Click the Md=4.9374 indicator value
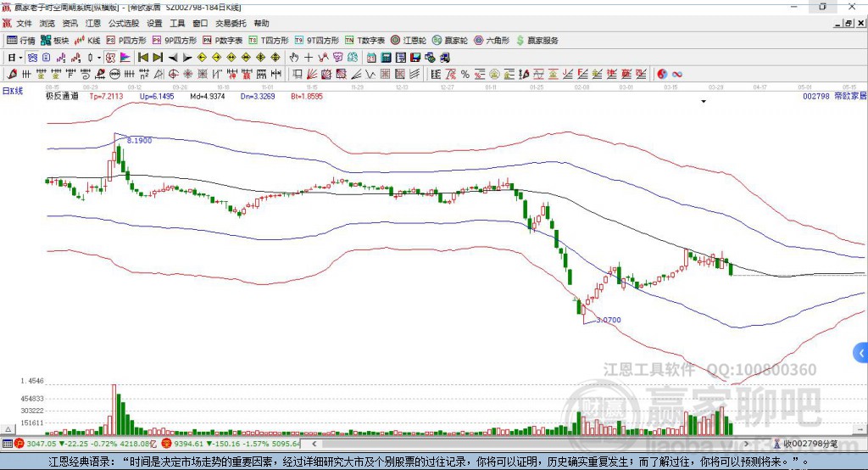 tap(207, 96)
